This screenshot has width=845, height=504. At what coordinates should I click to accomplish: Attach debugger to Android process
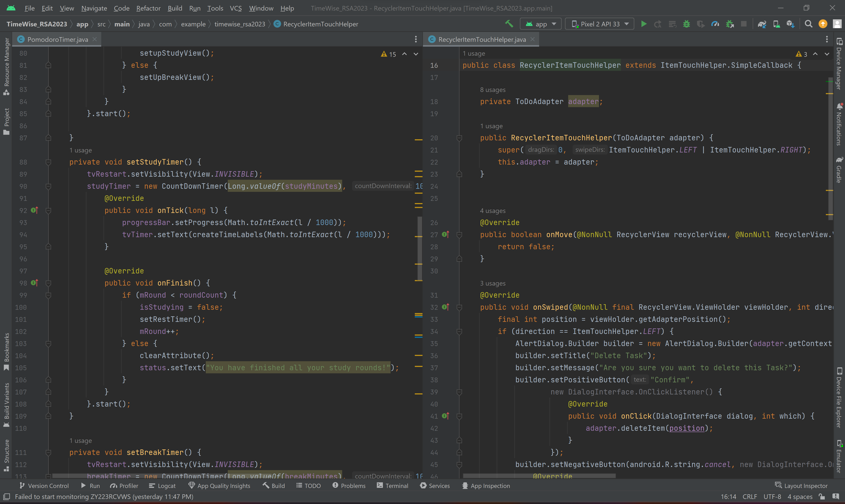[x=729, y=24]
